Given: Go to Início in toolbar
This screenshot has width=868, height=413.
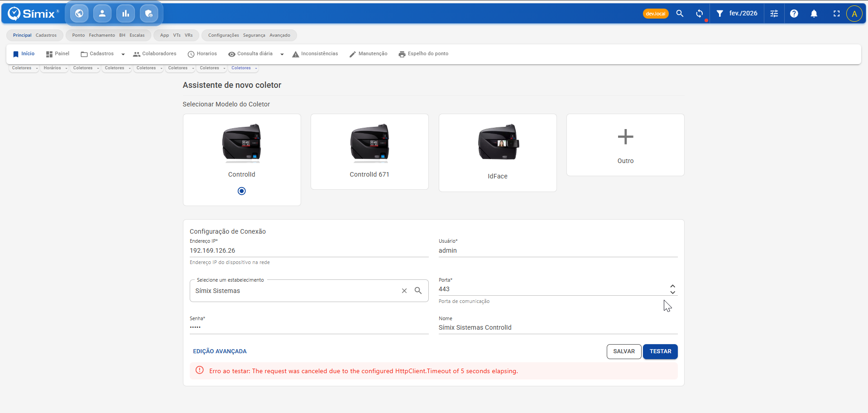Looking at the screenshot, I should coord(24,54).
